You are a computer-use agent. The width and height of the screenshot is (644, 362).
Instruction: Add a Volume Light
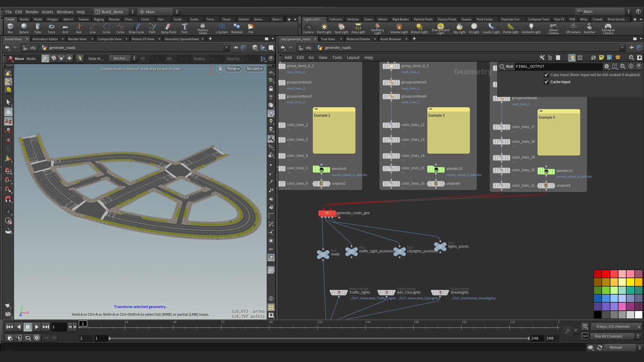tap(399, 28)
